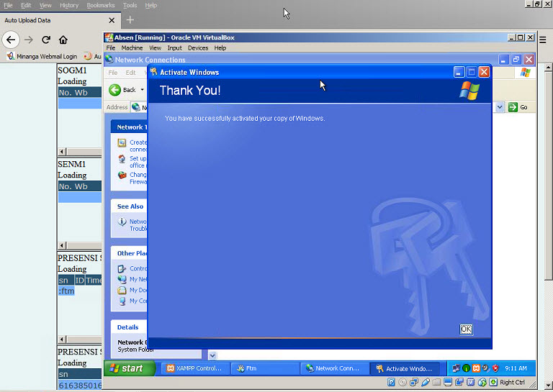The image size is (553, 392).
Task: Click the scroll-left arrow under SOGM1 frame
Action: point(62,152)
